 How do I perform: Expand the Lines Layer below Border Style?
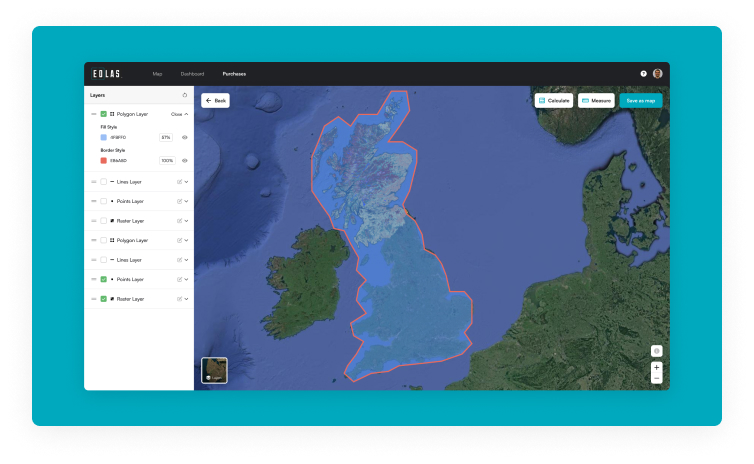click(187, 182)
